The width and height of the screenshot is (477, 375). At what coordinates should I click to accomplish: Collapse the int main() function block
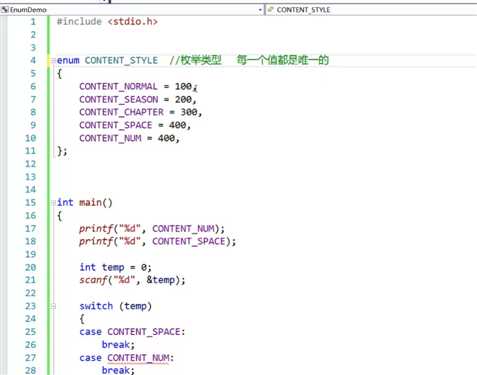pos(53,203)
